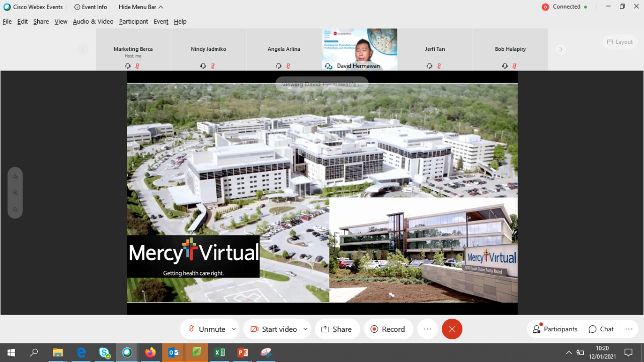Open the Event menu
This screenshot has width=644, height=362.
click(x=161, y=22)
